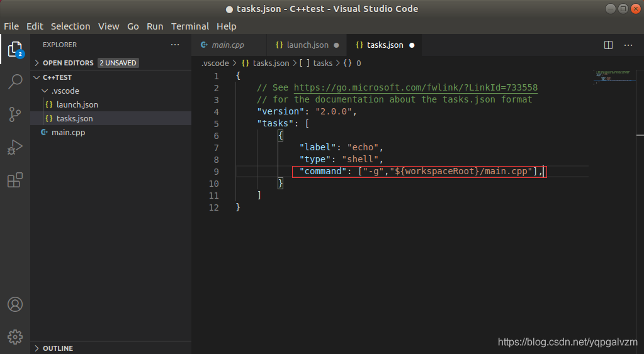This screenshot has height=354, width=644.
Task: Select the tasks.json editor tab
Action: (385, 45)
